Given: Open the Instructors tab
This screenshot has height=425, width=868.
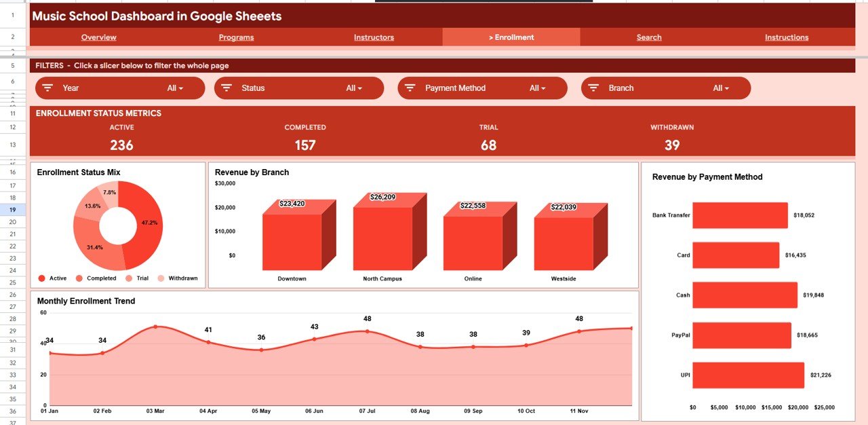Looking at the screenshot, I should (x=374, y=37).
